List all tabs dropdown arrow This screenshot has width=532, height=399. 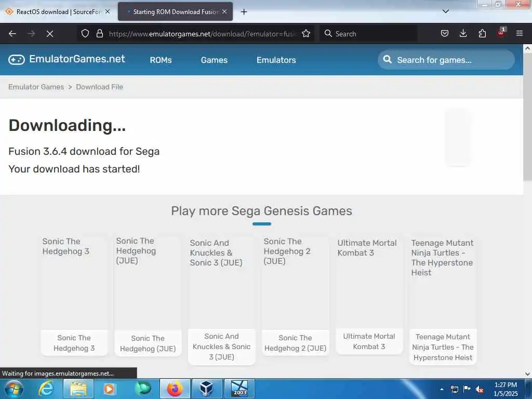tap(446, 11)
